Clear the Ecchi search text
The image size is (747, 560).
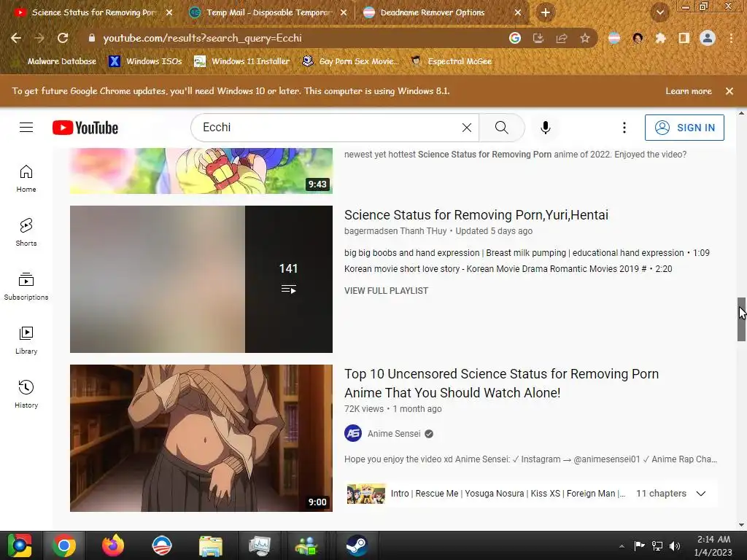(x=467, y=128)
